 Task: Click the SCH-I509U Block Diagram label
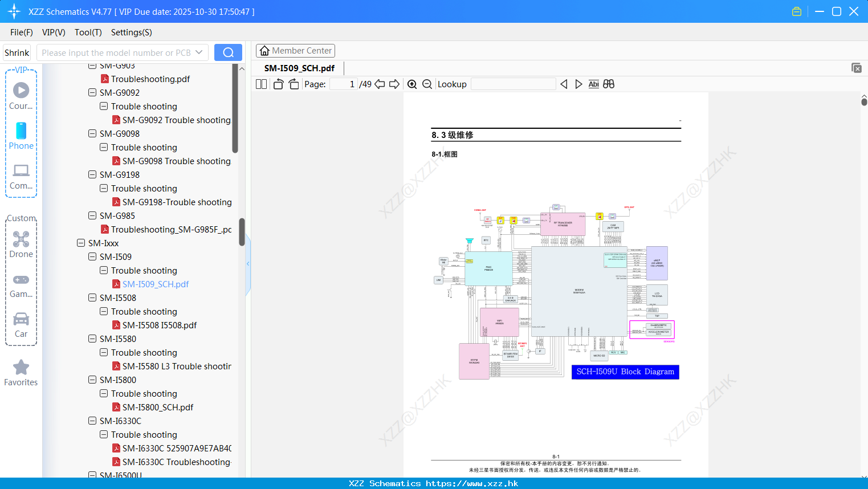click(x=625, y=372)
